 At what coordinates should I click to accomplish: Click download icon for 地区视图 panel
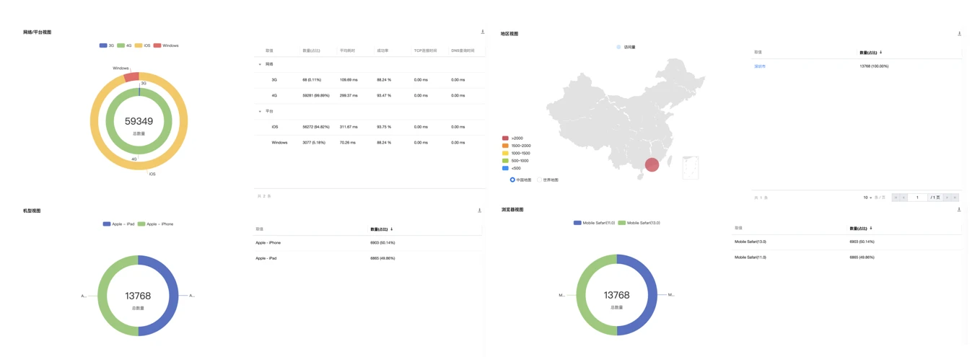pyautogui.click(x=959, y=33)
